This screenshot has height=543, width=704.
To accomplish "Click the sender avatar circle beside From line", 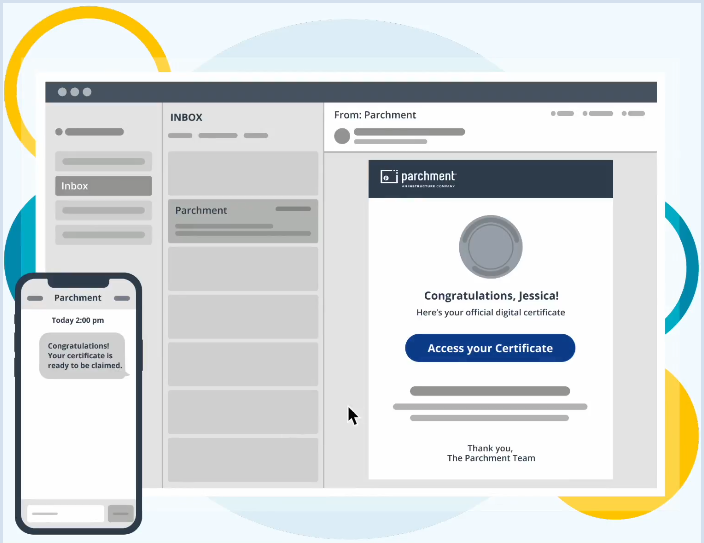I will 342,136.
